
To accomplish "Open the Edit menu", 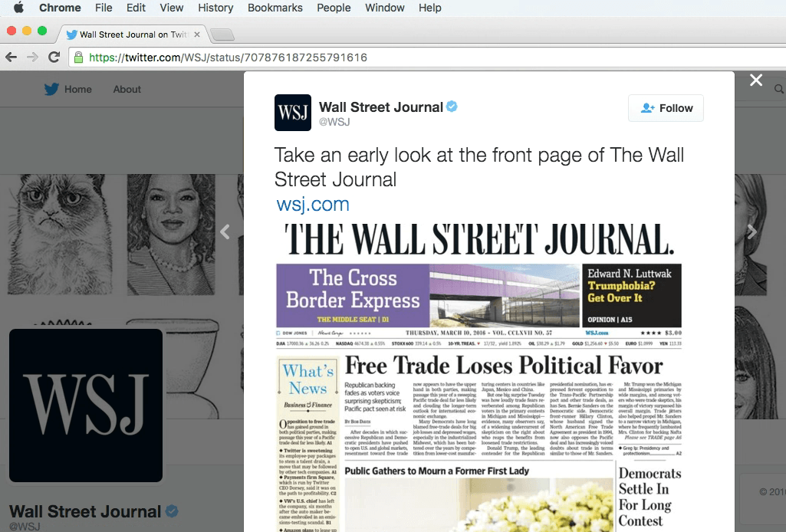I will click(x=136, y=8).
